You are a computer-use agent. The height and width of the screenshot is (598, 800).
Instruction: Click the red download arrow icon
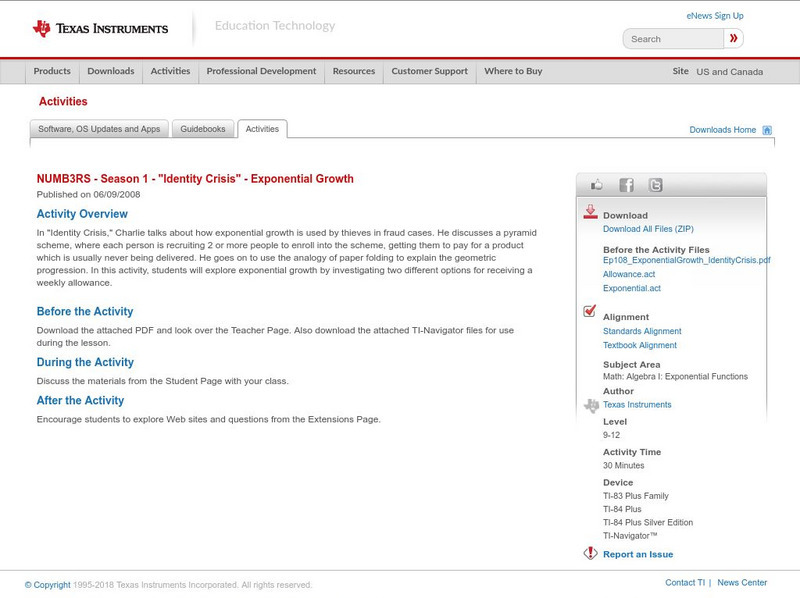coord(590,212)
